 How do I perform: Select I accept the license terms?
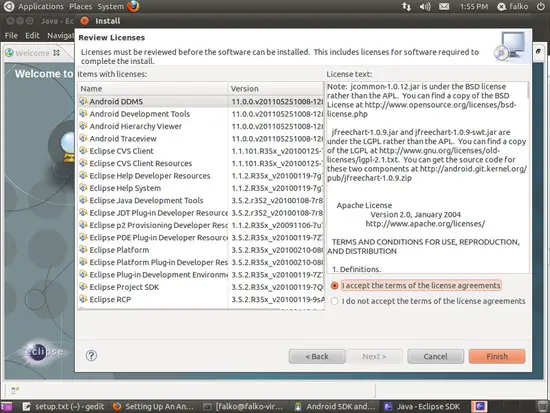coord(416,286)
